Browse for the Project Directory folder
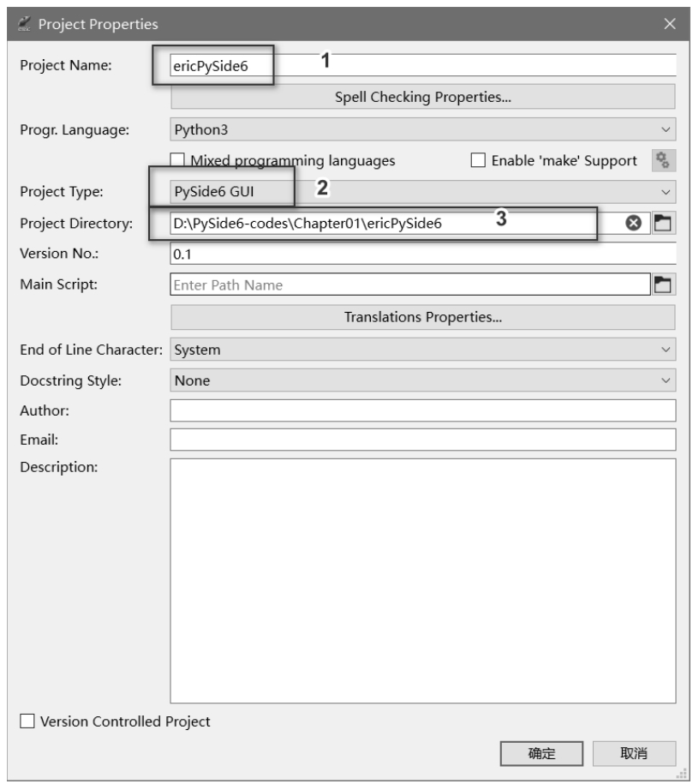This screenshot has height=784, width=693. (x=662, y=223)
